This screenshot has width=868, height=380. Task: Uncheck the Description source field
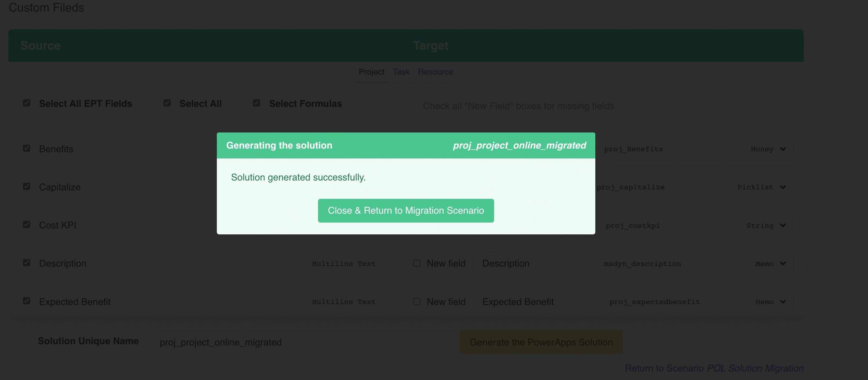(27, 263)
